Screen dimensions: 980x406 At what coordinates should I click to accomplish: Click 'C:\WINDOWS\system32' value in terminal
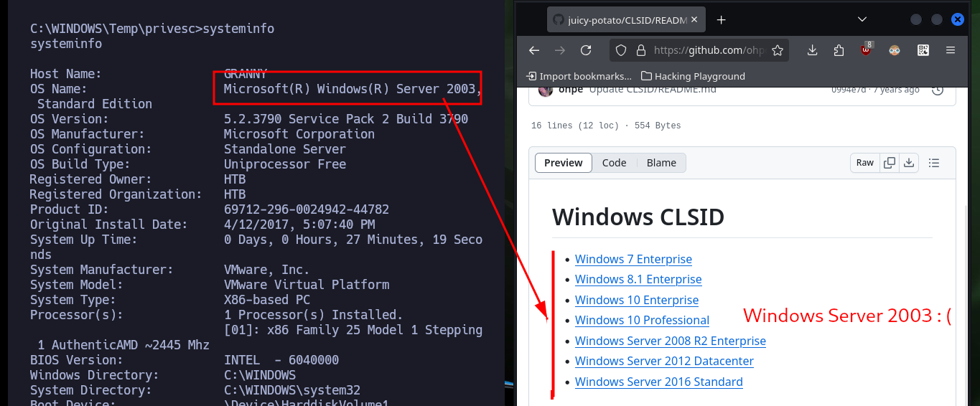pos(292,390)
